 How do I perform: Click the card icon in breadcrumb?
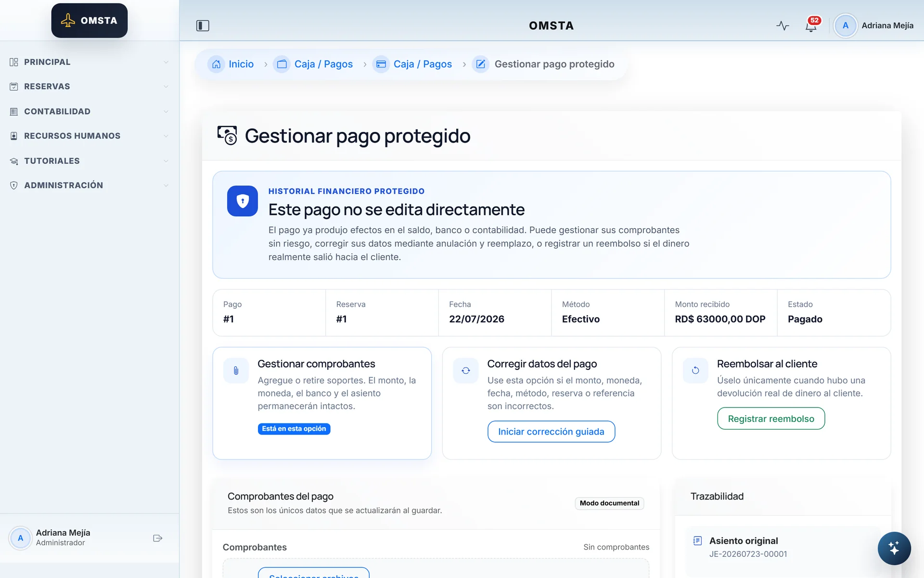tap(381, 64)
